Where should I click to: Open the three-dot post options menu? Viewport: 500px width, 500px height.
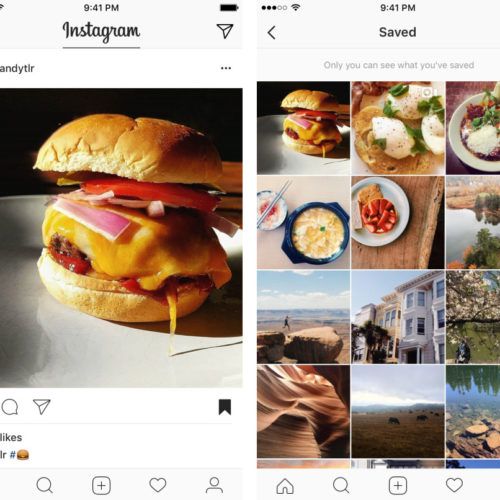pos(226,68)
